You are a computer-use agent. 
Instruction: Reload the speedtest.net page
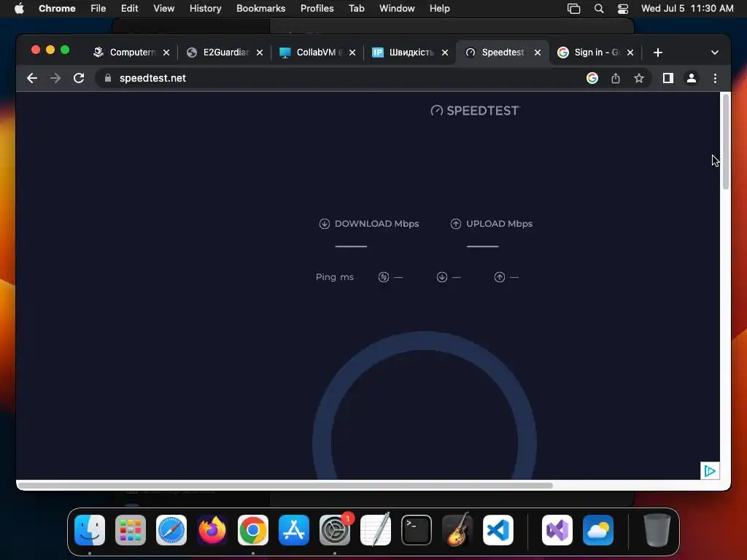pos(79,78)
